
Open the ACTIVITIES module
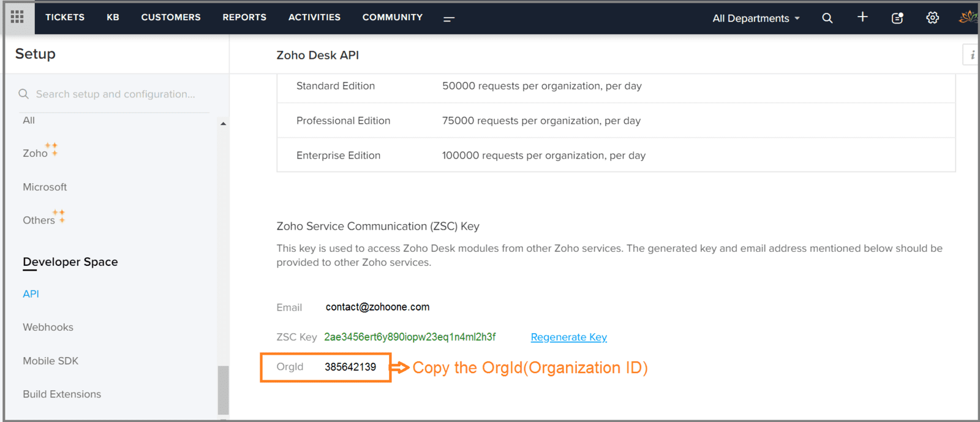pos(314,17)
